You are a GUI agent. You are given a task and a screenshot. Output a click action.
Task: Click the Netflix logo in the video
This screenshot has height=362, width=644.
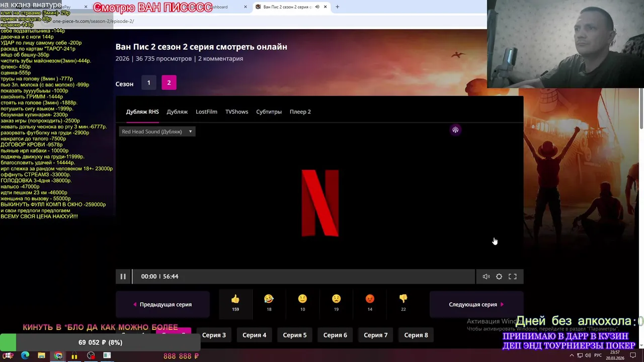click(320, 203)
